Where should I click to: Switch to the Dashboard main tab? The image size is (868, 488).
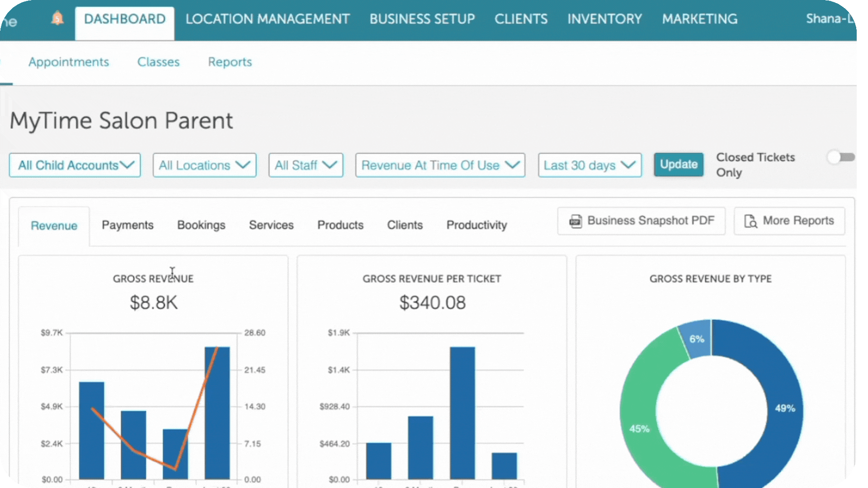(125, 19)
